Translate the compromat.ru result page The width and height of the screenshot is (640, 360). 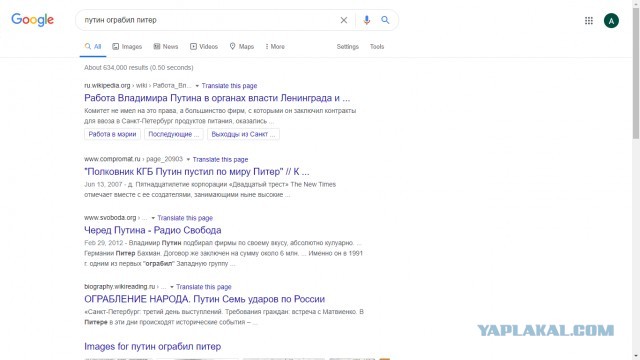(x=220, y=159)
